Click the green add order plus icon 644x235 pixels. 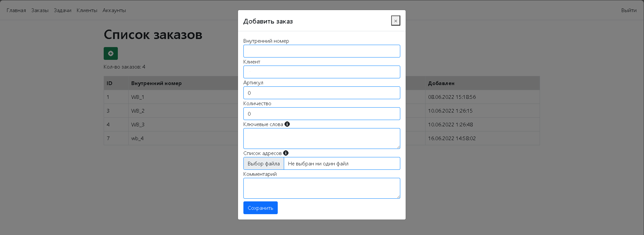[x=111, y=53]
